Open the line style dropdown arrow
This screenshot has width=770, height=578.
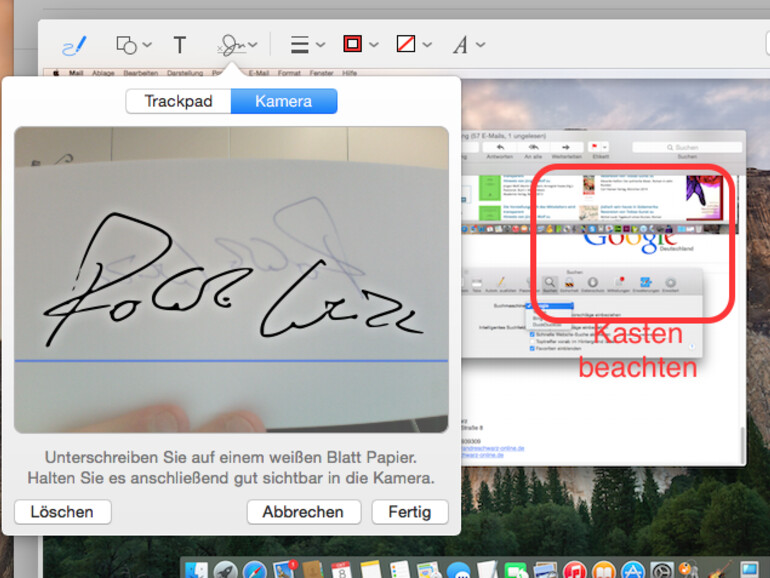click(321, 45)
